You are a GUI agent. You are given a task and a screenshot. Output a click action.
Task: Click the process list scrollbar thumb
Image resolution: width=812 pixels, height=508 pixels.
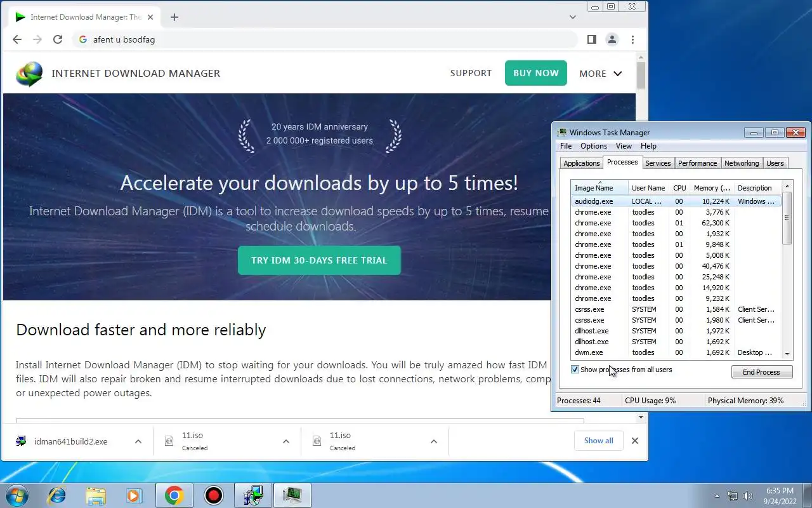787,218
